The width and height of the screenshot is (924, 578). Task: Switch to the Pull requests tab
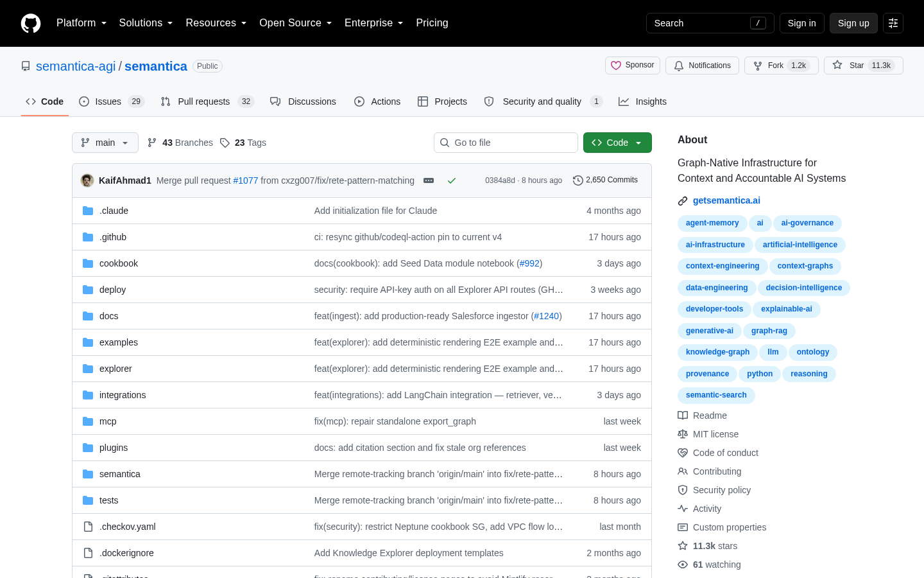coord(207,101)
